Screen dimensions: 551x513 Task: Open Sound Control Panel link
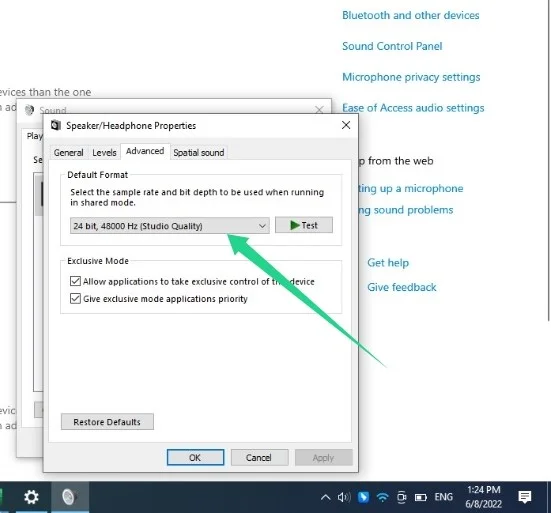tap(392, 46)
